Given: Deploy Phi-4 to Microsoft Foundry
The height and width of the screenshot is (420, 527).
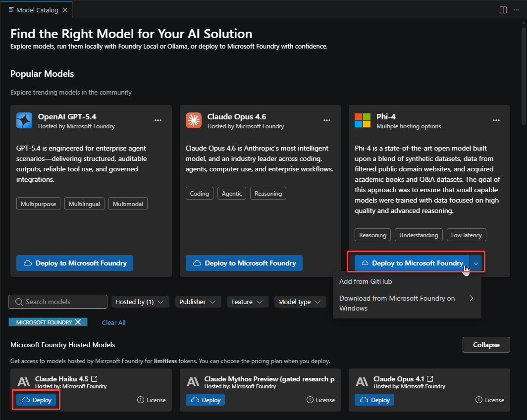Looking at the screenshot, I should click(x=412, y=263).
